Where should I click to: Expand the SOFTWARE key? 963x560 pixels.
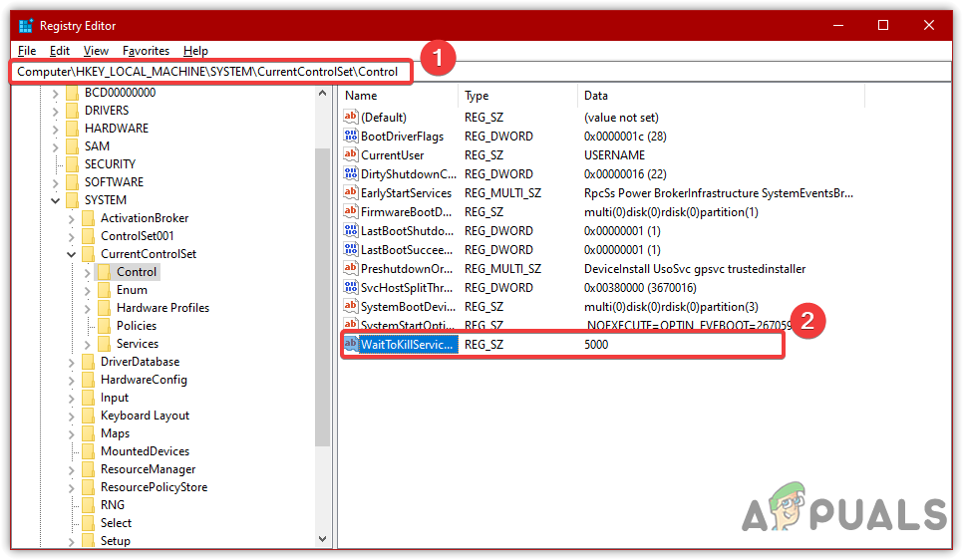55,183
